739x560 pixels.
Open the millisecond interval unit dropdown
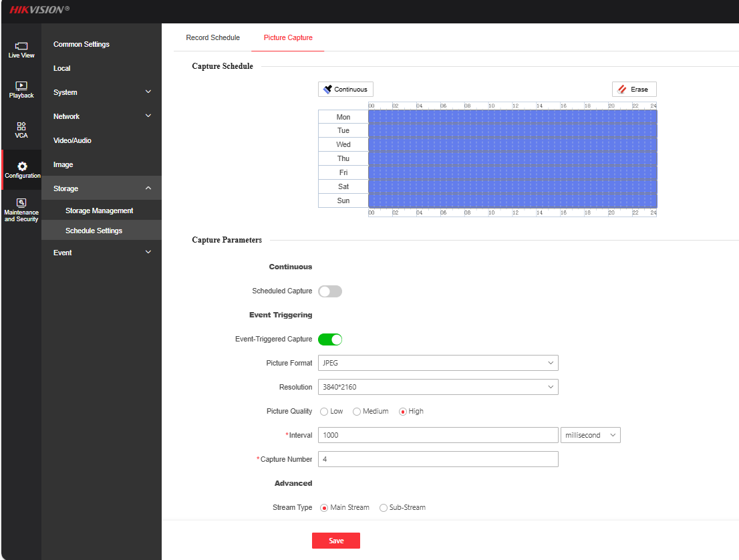pos(591,435)
